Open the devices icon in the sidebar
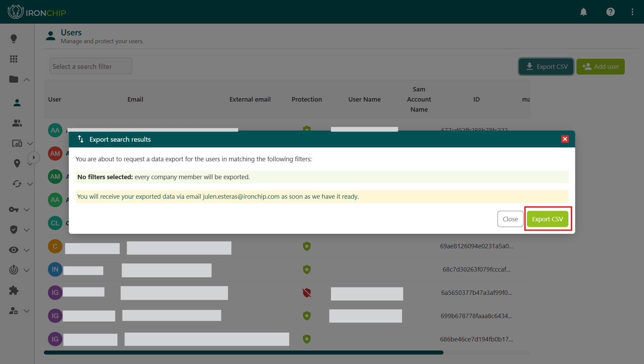The image size is (644, 364). tap(17, 143)
